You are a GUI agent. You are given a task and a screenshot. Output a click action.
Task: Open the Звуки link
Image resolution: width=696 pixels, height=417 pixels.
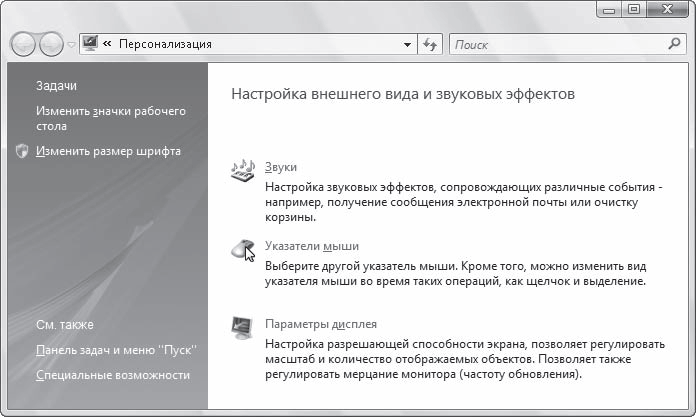(x=281, y=167)
